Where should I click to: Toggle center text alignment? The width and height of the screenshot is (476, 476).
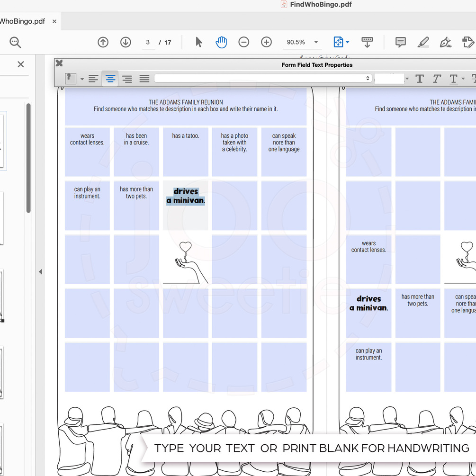(110, 79)
